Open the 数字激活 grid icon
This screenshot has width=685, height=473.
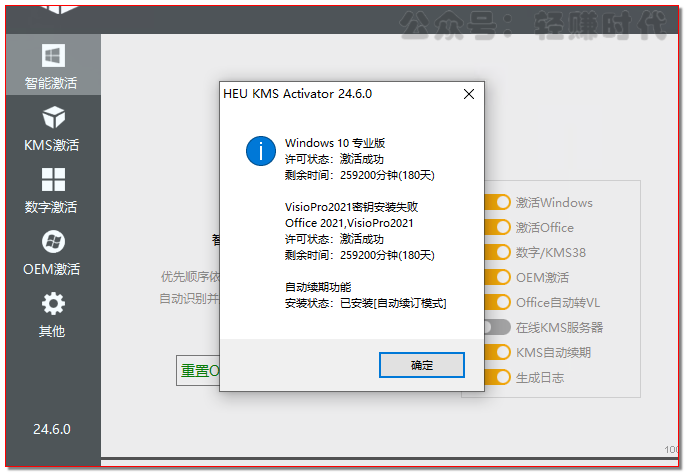(x=52, y=180)
